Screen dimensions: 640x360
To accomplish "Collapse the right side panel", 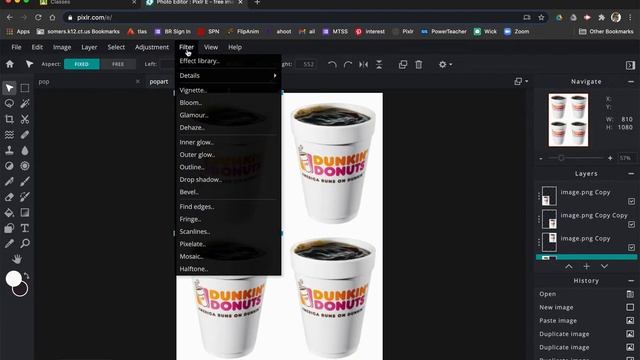I will coord(630,65).
